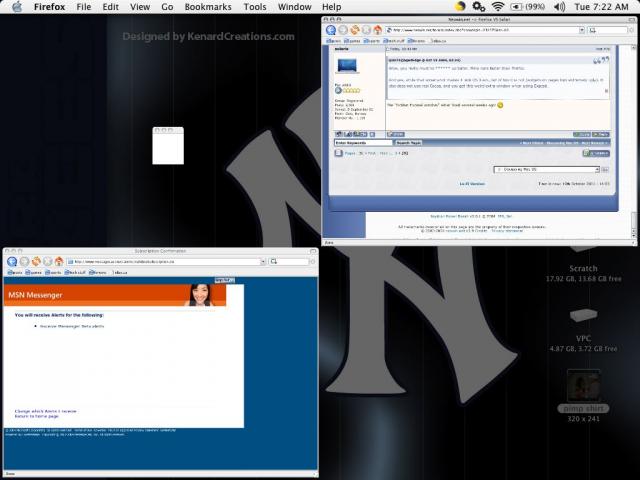Toggle toolbar pill in Subscription Confirmation window
Viewport: 640px width, 480px height.
(x=313, y=251)
